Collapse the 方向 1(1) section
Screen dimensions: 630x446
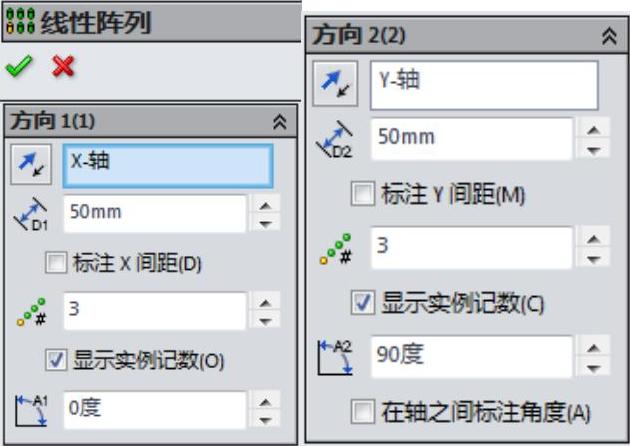280,121
